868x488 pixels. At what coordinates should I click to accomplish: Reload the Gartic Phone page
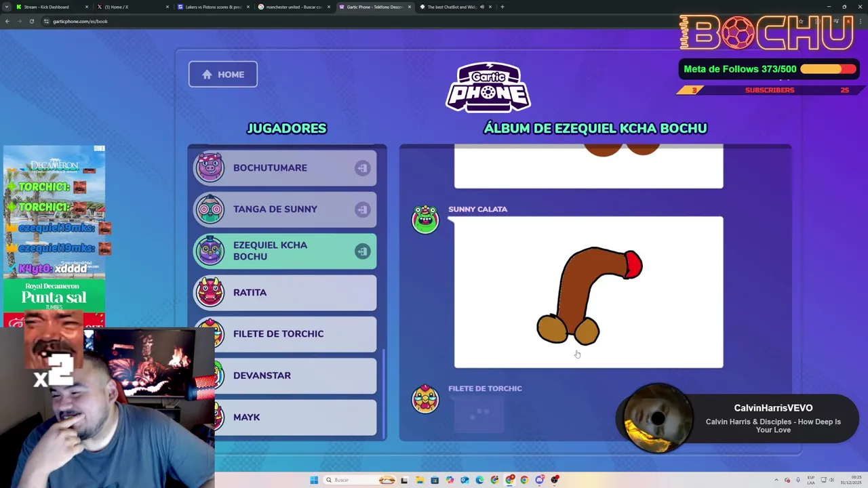click(x=32, y=21)
